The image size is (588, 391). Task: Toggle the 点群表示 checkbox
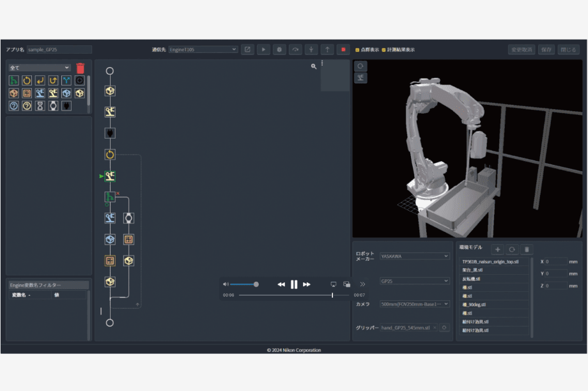point(357,50)
